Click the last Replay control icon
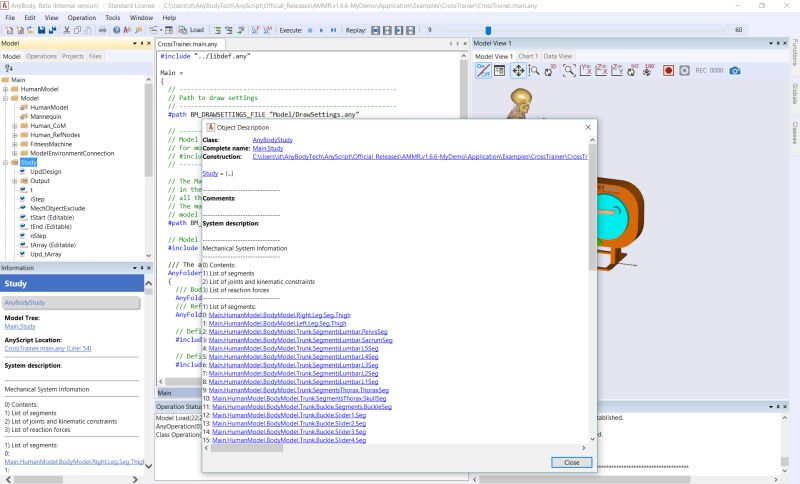Image resolution: width=800 pixels, height=484 pixels. 411,30
